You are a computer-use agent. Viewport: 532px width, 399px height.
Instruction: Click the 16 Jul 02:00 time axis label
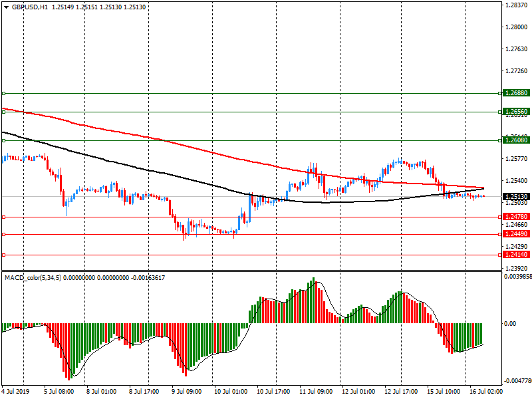click(x=486, y=392)
